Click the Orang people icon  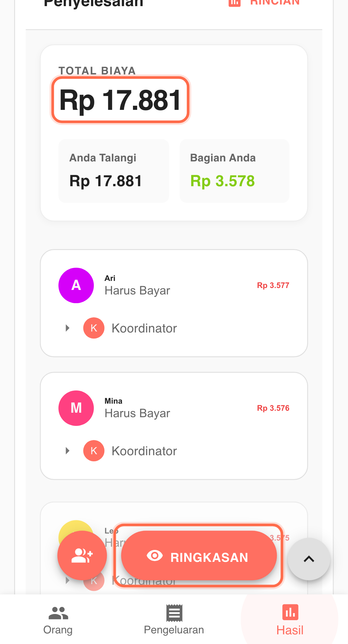(58, 613)
